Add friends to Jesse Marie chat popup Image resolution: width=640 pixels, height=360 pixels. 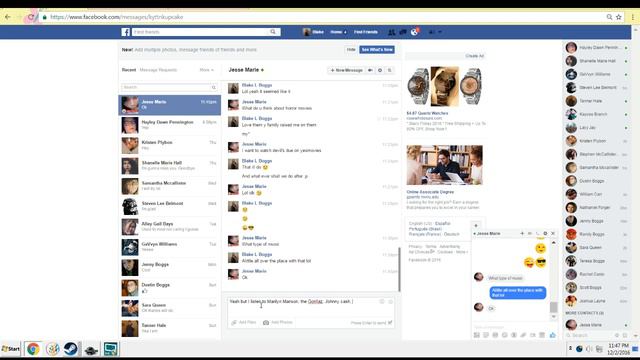click(522, 233)
